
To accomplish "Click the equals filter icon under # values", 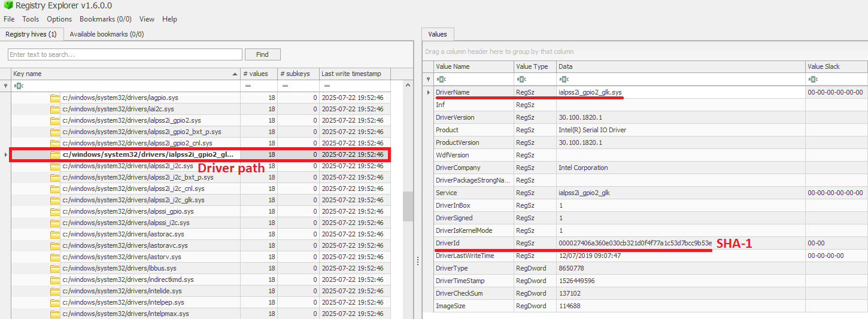I will (247, 86).
